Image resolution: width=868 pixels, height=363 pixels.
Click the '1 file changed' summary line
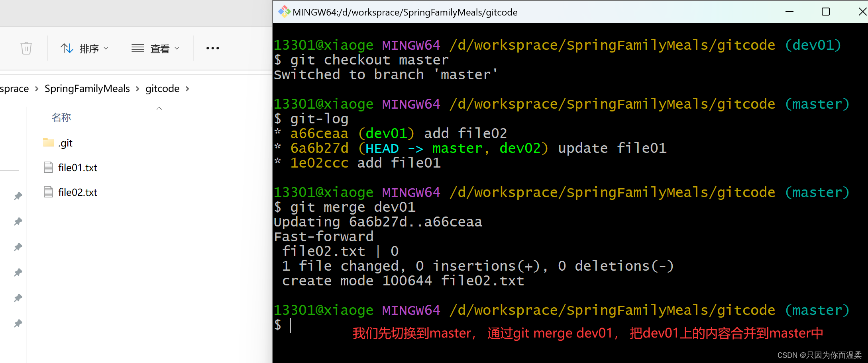point(478,266)
